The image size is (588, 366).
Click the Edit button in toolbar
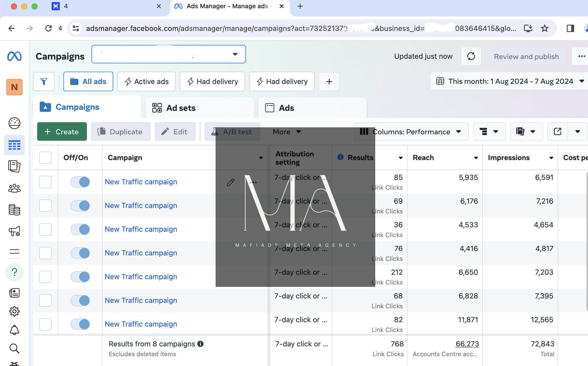[x=175, y=132]
